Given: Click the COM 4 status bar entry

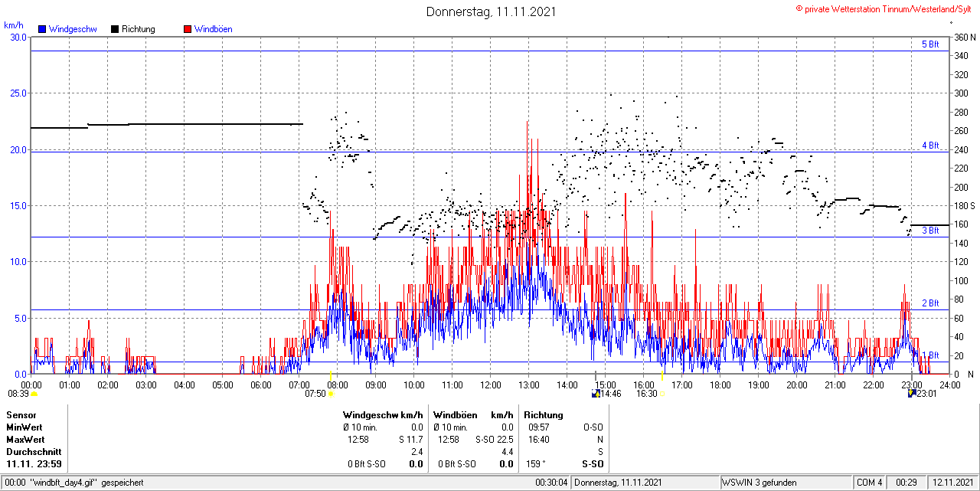Looking at the screenshot, I should (x=870, y=483).
